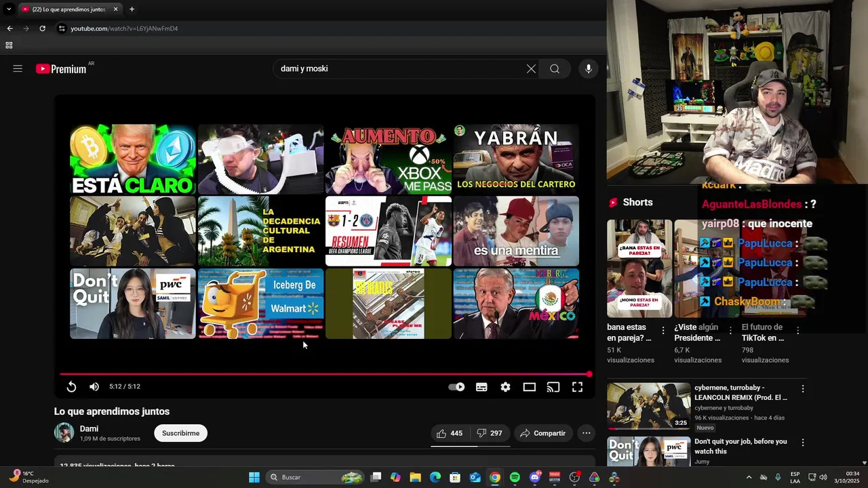Cast the video to a TV
The width and height of the screenshot is (868, 488).
(553, 387)
